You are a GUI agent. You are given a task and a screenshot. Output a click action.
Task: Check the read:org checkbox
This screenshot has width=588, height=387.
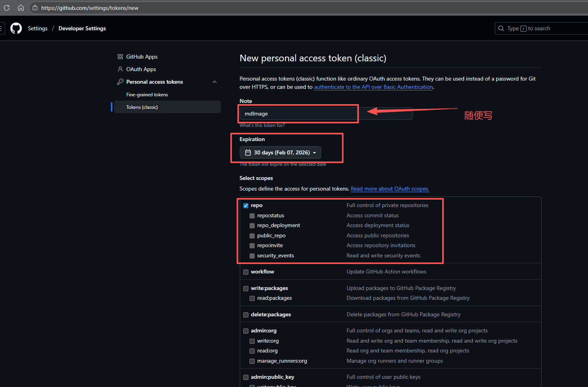[252, 351]
